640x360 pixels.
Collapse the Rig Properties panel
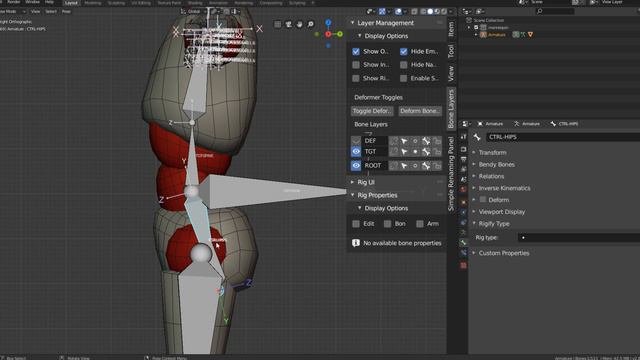(x=352, y=196)
